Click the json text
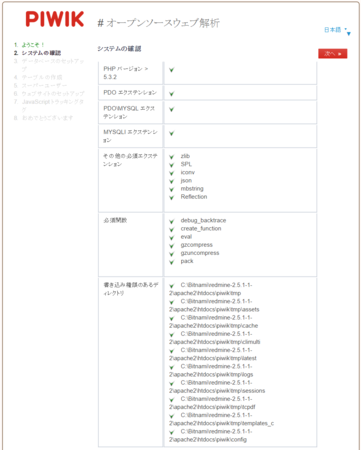361x450 pixels. 186,181
